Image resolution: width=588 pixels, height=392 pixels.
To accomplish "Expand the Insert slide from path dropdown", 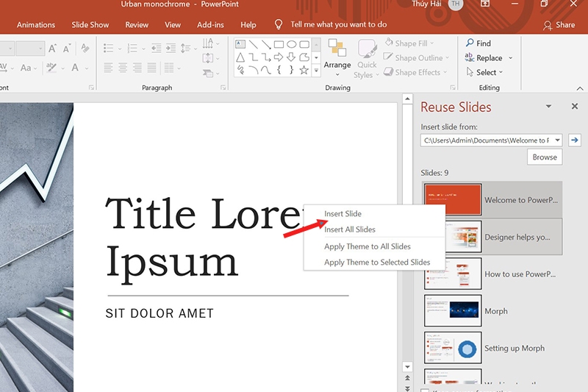I will [x=558, y=140].
